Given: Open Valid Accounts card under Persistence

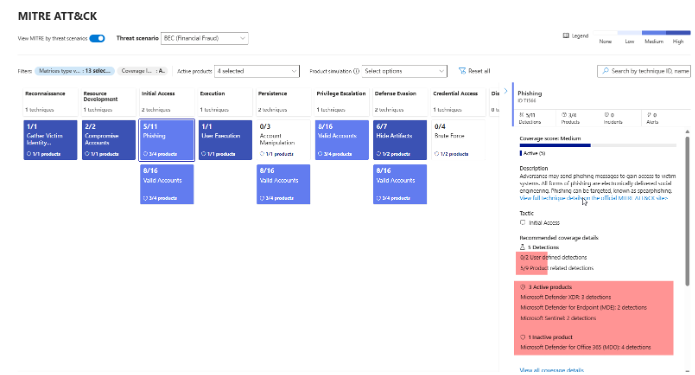Looking at the screenshot, I should (x=283, y=184).
